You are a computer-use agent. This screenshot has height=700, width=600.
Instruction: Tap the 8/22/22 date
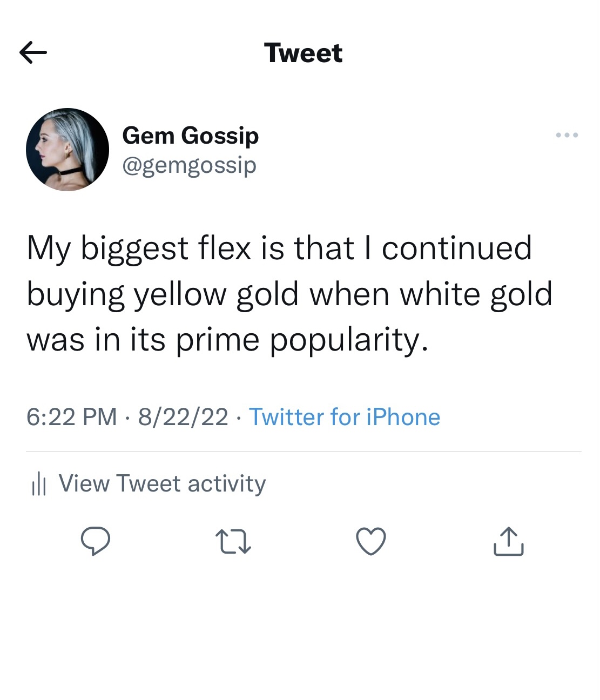point(183,417)
